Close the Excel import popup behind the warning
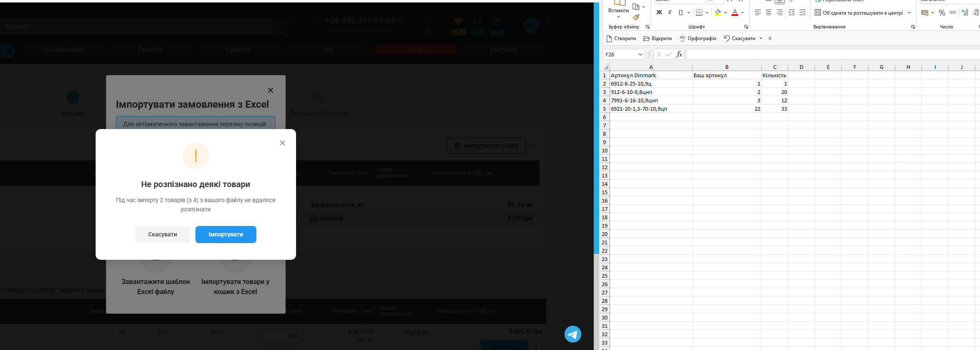The height and width of the screenshot is (350, 980). click(271, 90)
